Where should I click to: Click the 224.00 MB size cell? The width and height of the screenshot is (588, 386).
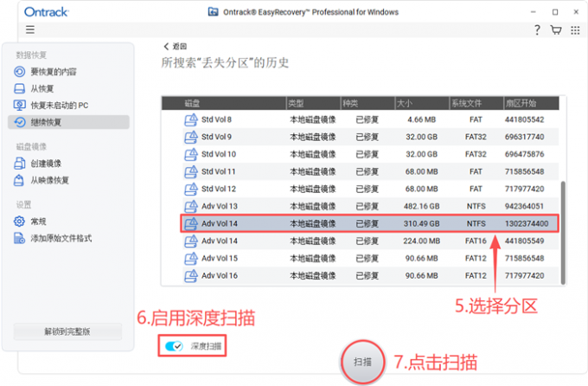tap(421, 241)
